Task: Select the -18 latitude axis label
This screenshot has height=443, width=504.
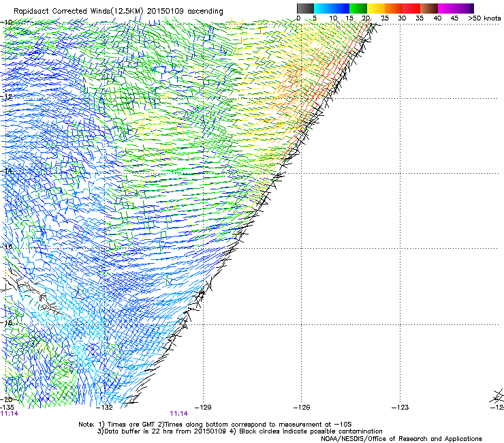Action: (x=7, y=322)
